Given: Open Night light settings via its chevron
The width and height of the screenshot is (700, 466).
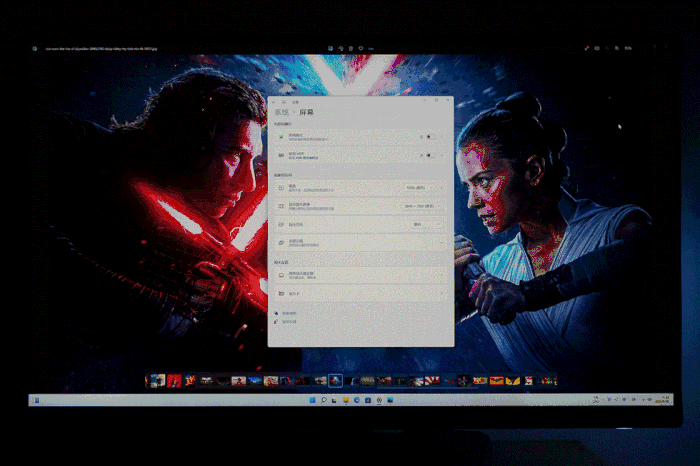Looking at the screenshot, I should click(x=442, y=137).
